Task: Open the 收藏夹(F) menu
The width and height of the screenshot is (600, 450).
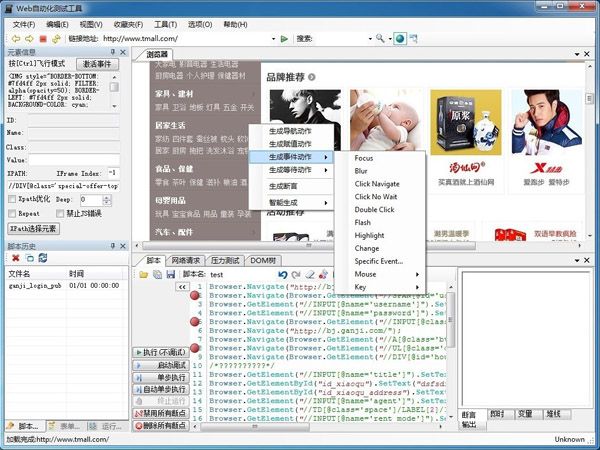Action: [x=128, y=24]
